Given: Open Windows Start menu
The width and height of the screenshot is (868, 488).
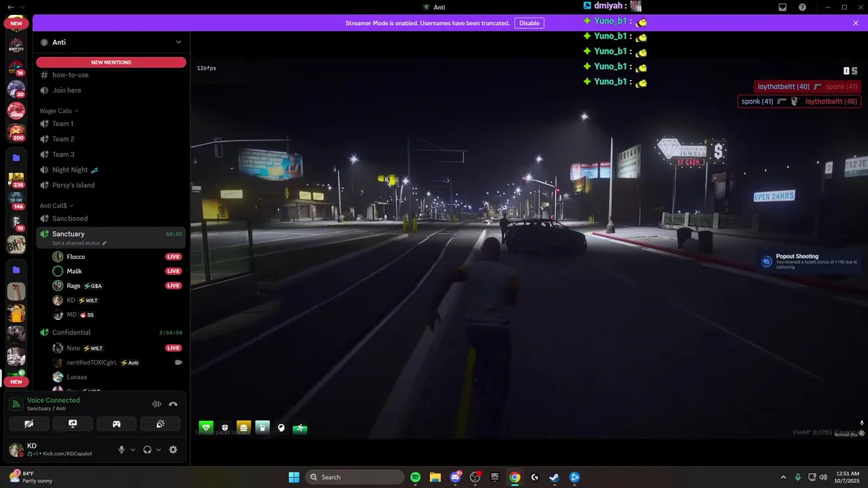Looking at the screenshot, I should tap(294, 477).
